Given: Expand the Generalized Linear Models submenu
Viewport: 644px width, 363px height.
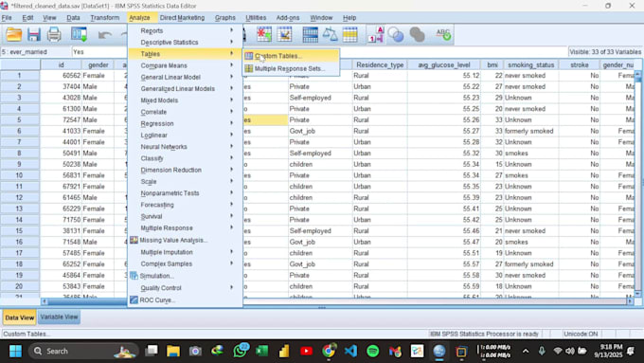Looking at the screenshot, I should coord(185,89).
